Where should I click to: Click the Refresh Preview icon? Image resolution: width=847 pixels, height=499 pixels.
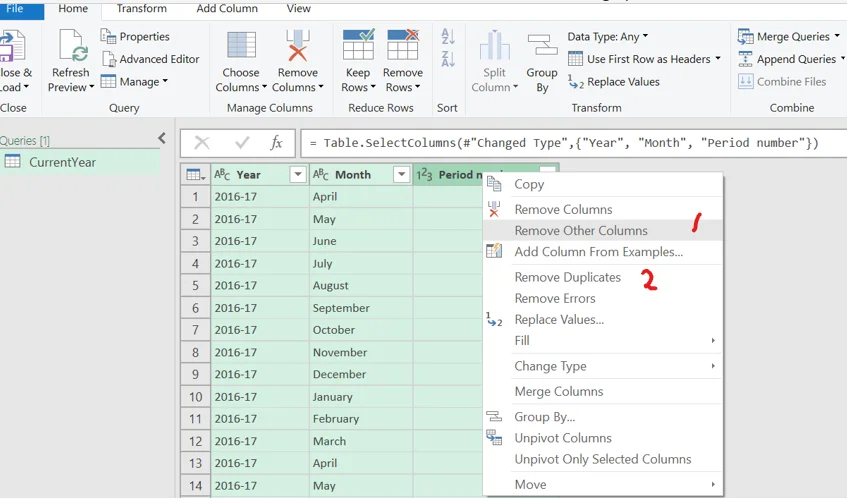(x=73, y=45)
